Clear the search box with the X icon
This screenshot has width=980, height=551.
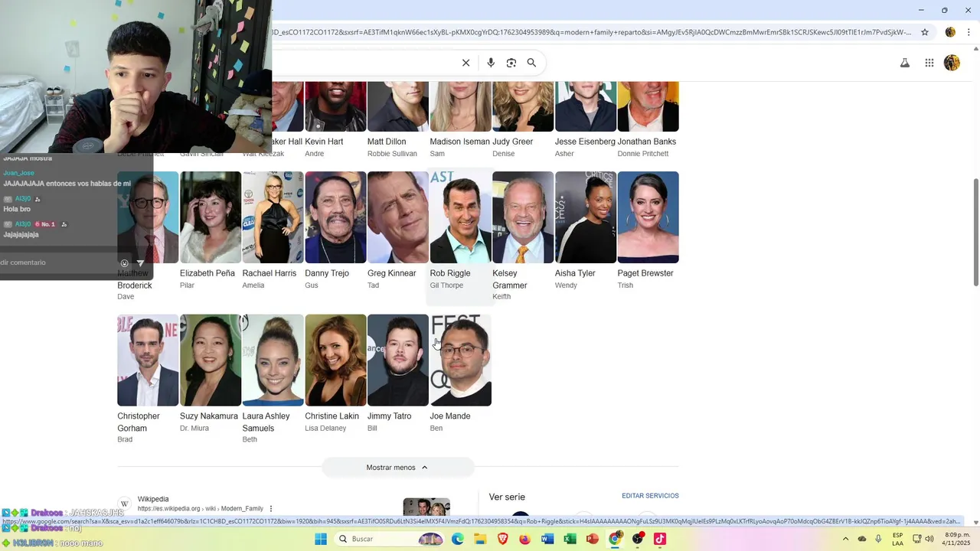click(465, 63)
